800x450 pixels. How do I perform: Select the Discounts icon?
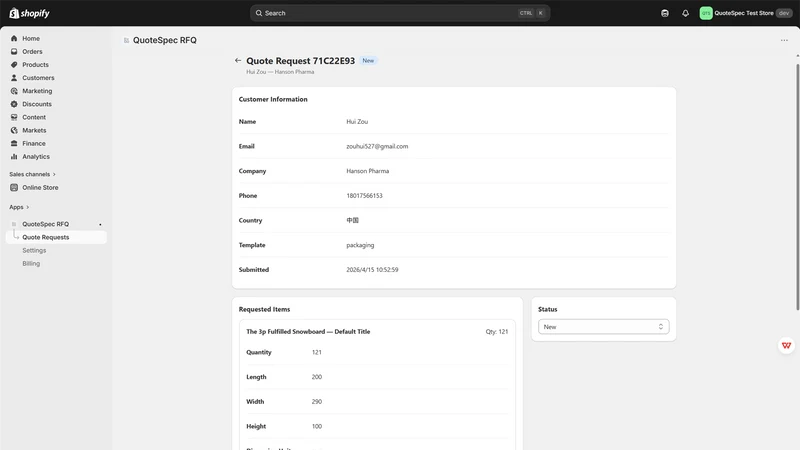tap(14, 104)
